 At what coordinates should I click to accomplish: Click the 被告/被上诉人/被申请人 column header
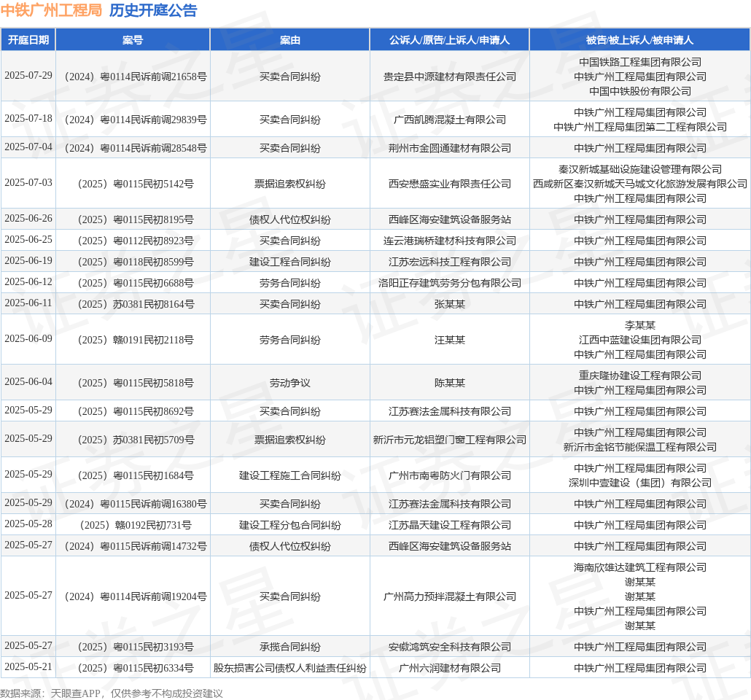(640, 40)
